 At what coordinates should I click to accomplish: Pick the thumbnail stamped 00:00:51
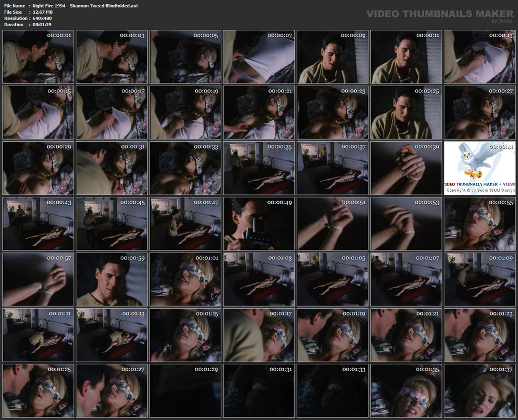point(333,224)
